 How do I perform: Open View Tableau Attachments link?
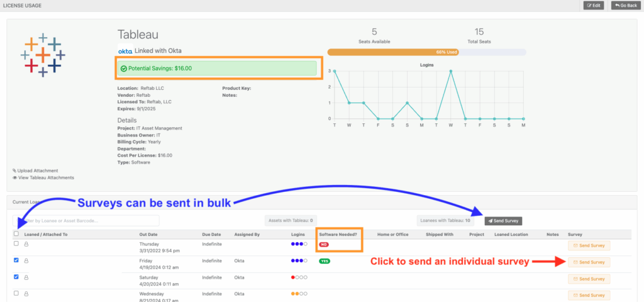click(x=43, y=178)
